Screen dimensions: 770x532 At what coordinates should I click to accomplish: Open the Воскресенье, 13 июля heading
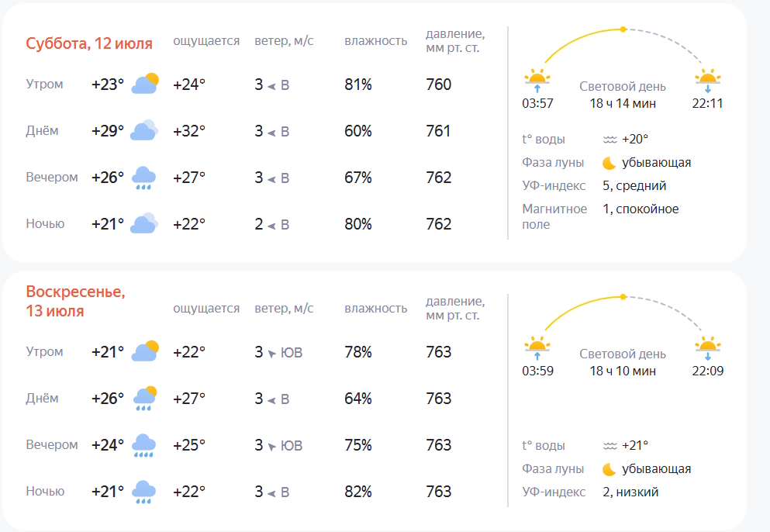[76, 301]
